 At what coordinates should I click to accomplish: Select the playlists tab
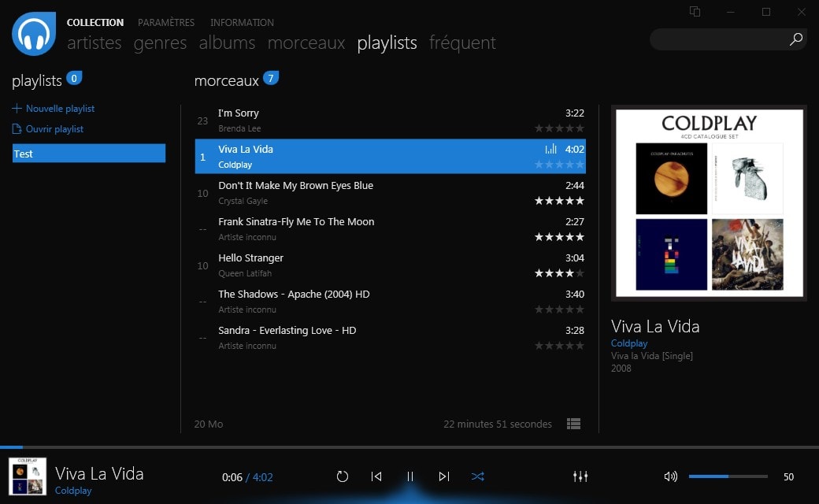(387, 43)
